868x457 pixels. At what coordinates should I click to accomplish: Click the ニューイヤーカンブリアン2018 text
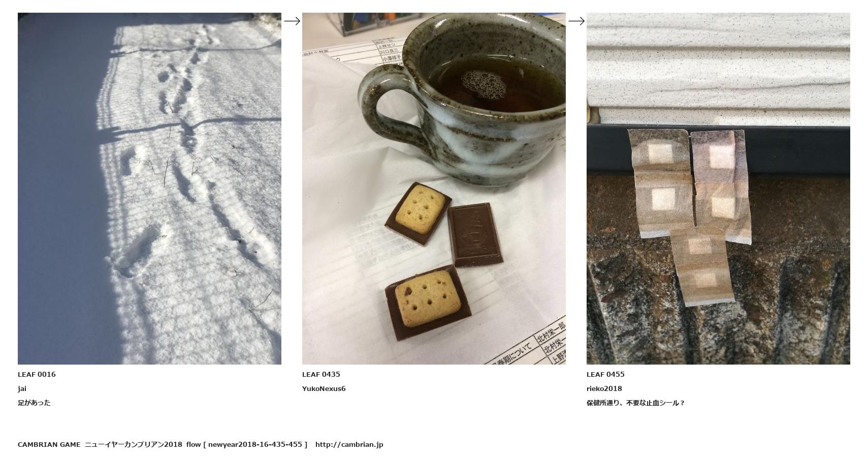point(133,444)
